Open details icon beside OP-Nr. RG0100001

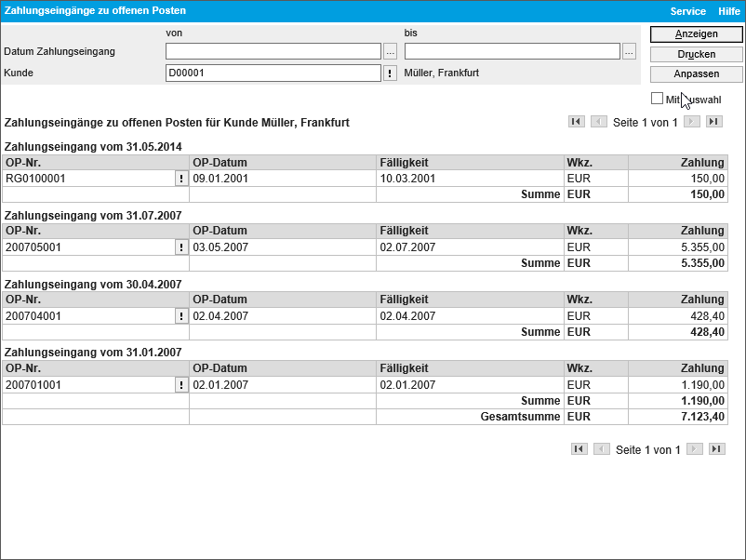[x=181, y=179]
